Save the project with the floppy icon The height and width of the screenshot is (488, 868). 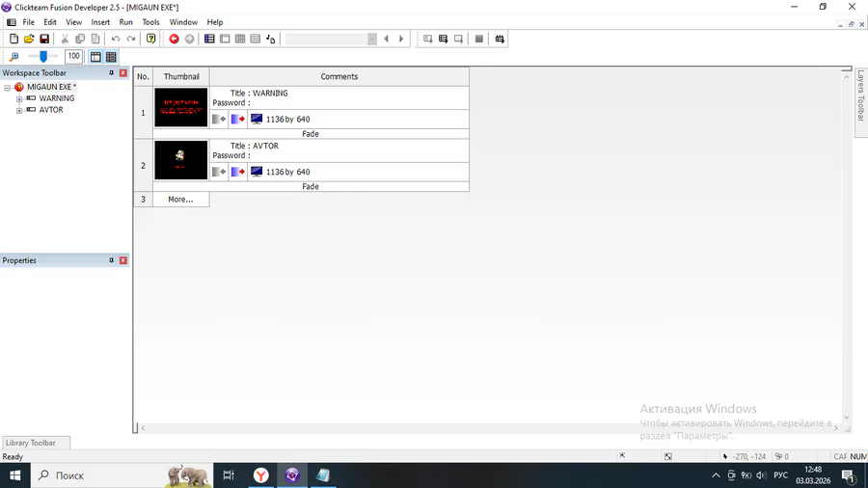[44, 39]
